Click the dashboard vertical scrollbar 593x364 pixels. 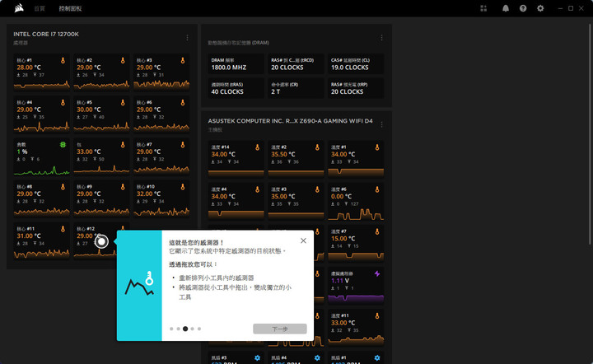click(590, 134)
